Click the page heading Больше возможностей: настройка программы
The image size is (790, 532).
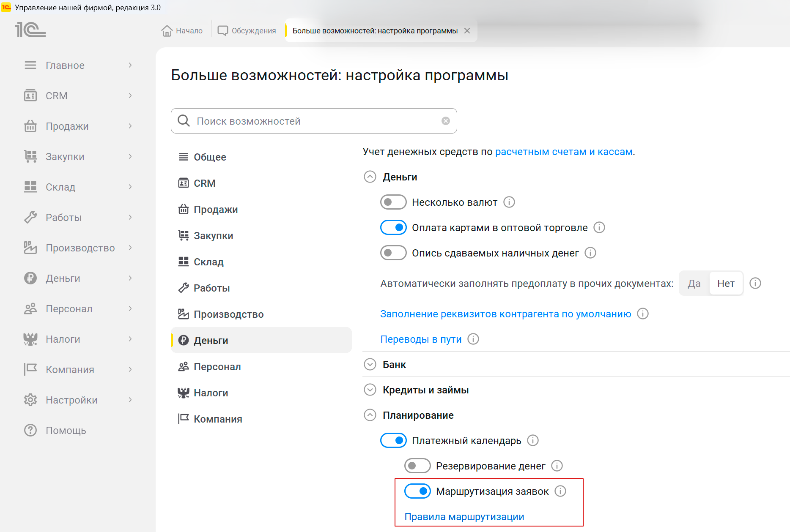(x=340, y=75)
